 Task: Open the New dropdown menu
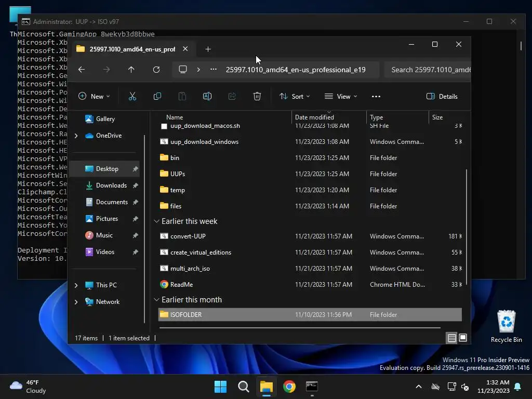coord(94,96)
